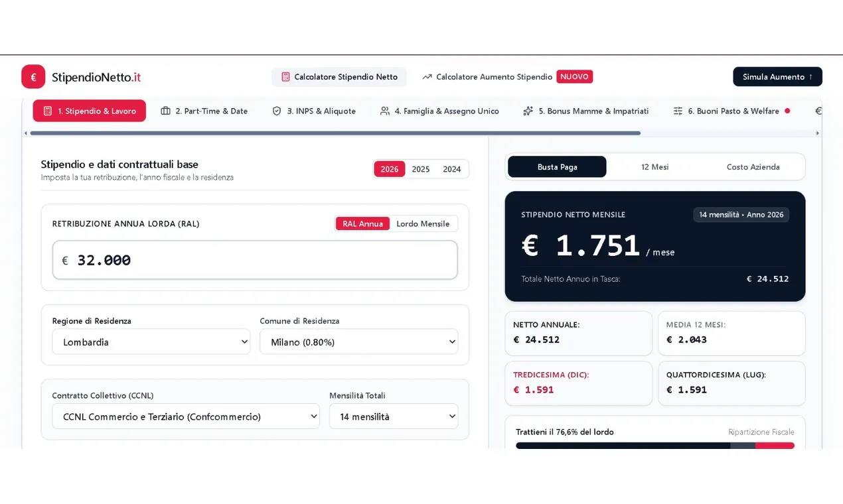Click the Tredicesima (DIC) value € 1.591
The height and width of the screenshot is (504, 843).
tap(534, 390)
